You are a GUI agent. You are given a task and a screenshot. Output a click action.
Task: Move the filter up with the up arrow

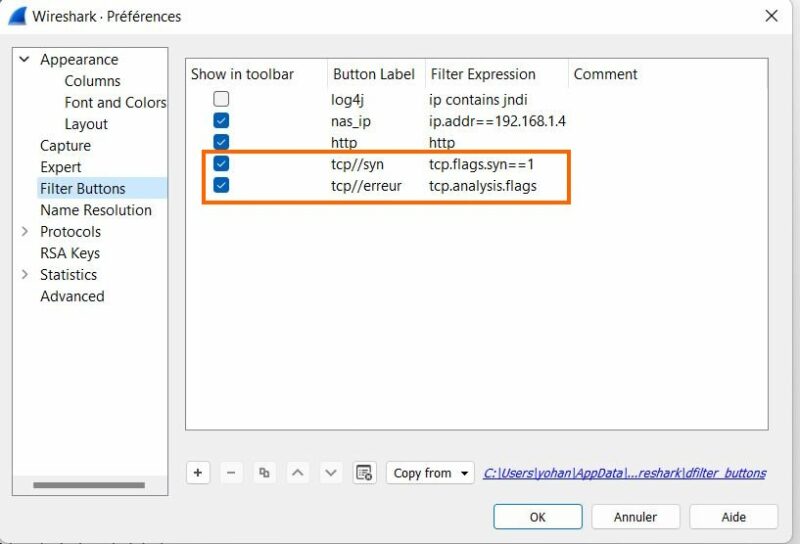[x=297, y=473]
